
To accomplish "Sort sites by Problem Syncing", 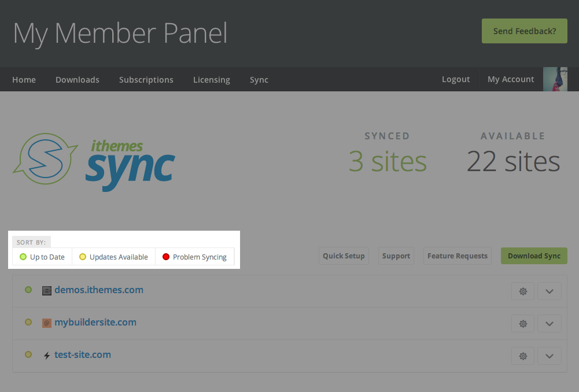I will point(194,257).
